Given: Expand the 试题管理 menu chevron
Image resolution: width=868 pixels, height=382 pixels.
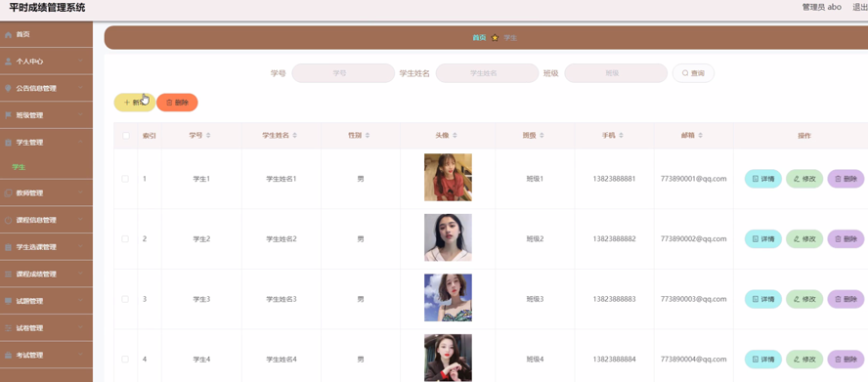Looking at the screenshot, I should tap(80, 301).
